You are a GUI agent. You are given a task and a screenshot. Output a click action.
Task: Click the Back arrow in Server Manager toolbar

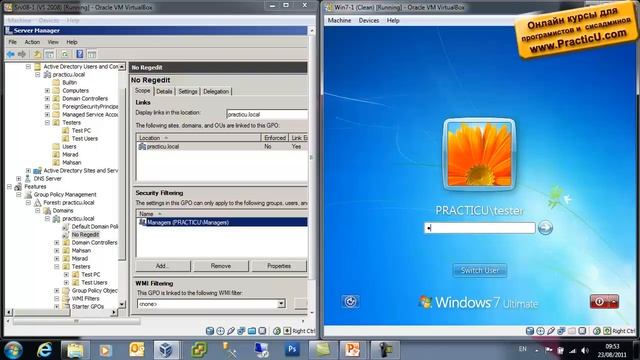pyautogui.click(x=11, y=54)
